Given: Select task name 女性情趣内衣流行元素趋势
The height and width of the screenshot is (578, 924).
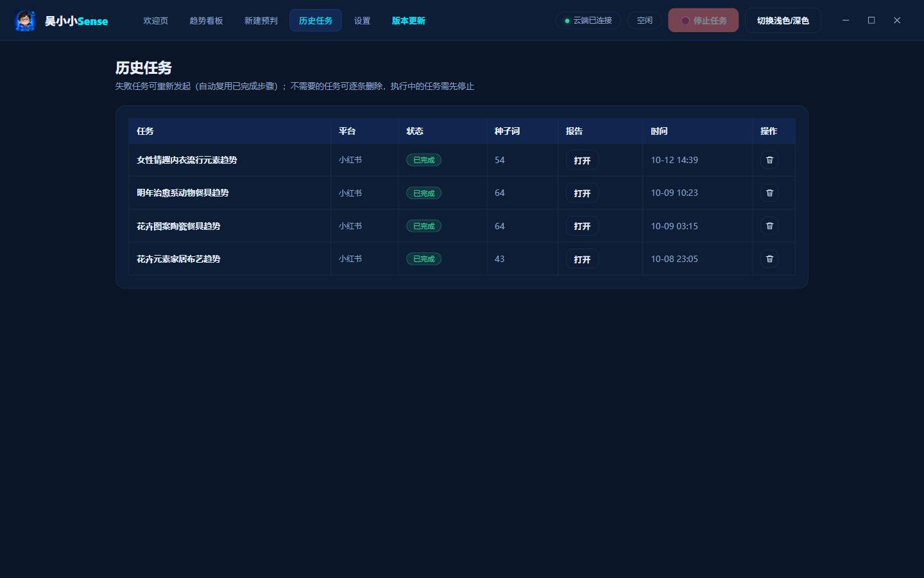Looking at the screenshot, I should [187, 160].
